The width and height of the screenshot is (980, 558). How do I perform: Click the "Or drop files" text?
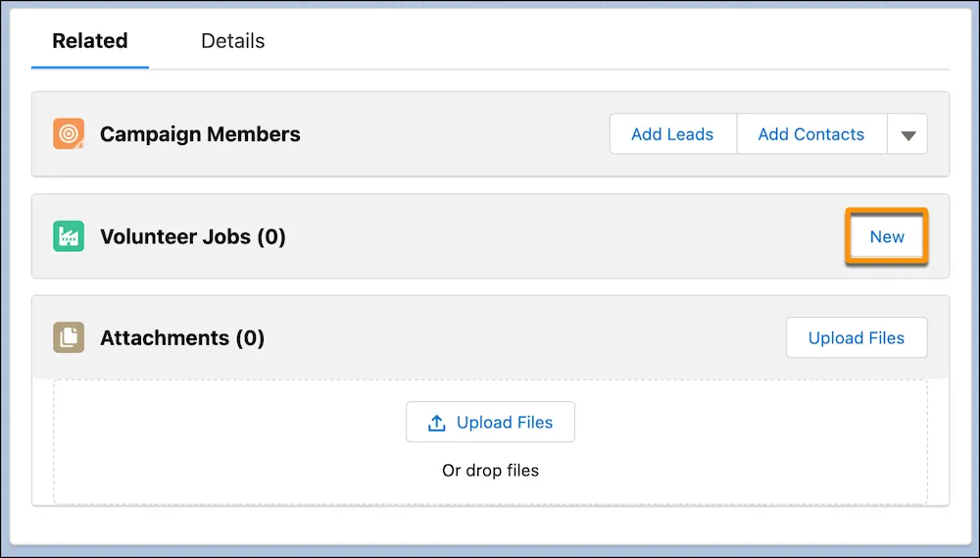[x=490, y=471]
